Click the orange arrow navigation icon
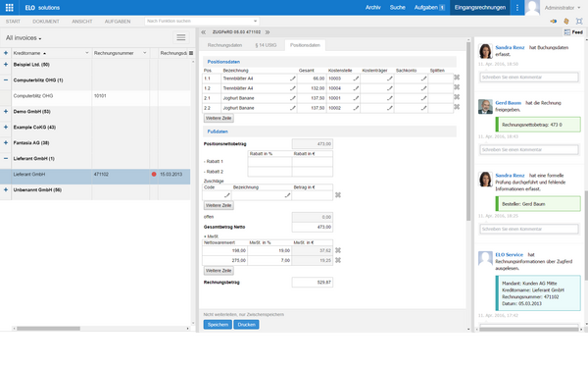Viewport: 588px width, 368px height. pyautogui.click(x=553, y=22)
